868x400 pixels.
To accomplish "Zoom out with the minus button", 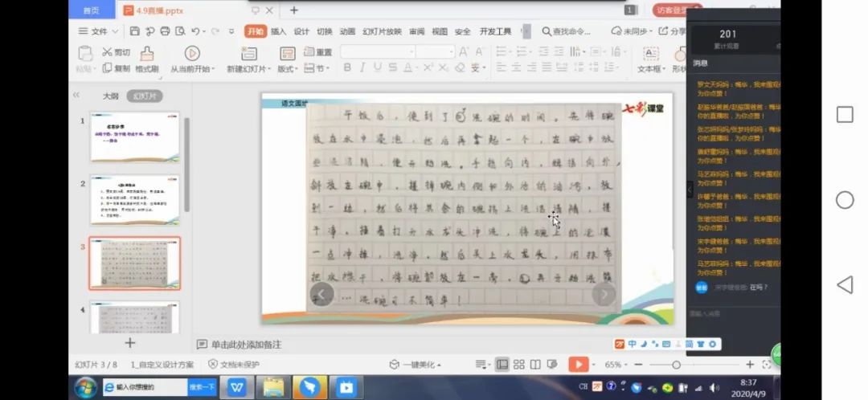I will 638,365.
